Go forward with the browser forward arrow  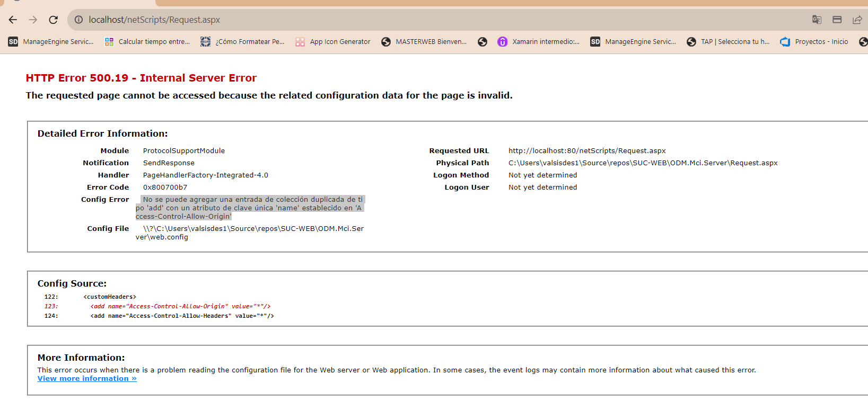tap(33, 20)
